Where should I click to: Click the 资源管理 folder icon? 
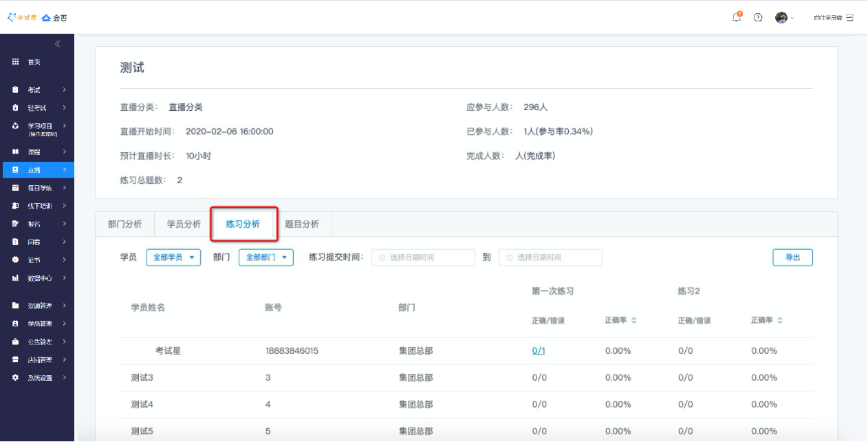(x=15, y=306)
